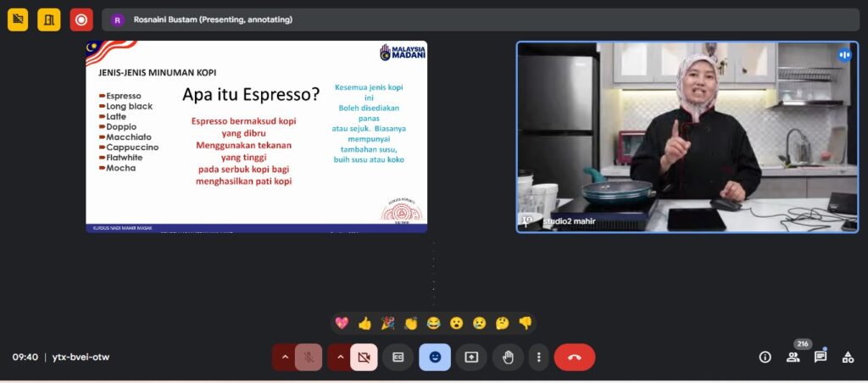Open the more options three-dot menu
The image size is (868, 383).
pyautogui.click(x=538, y=357)
